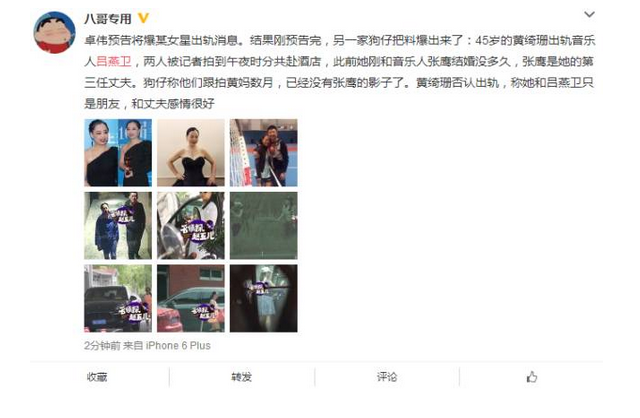The width and height of the screenshot is (640, 418).
Task: Open the tennis court couple photo
Action: tap(264, 153)
